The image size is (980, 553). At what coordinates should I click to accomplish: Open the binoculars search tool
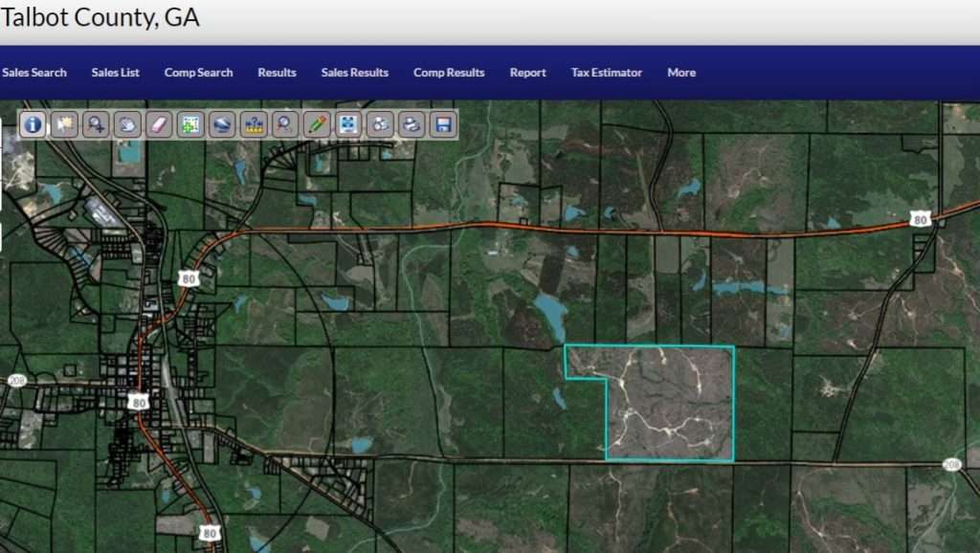[379, 124]
